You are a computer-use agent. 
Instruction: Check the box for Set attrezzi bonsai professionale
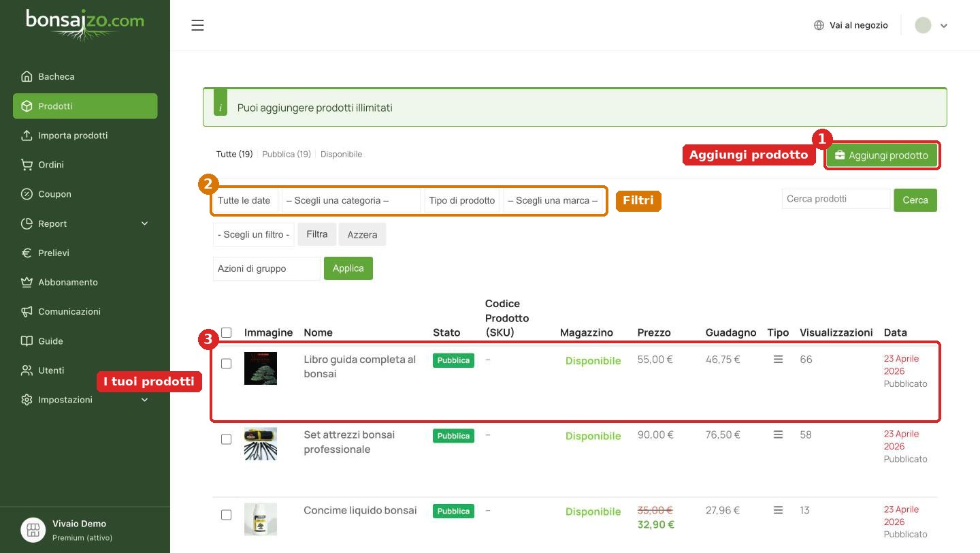[226, 439]
